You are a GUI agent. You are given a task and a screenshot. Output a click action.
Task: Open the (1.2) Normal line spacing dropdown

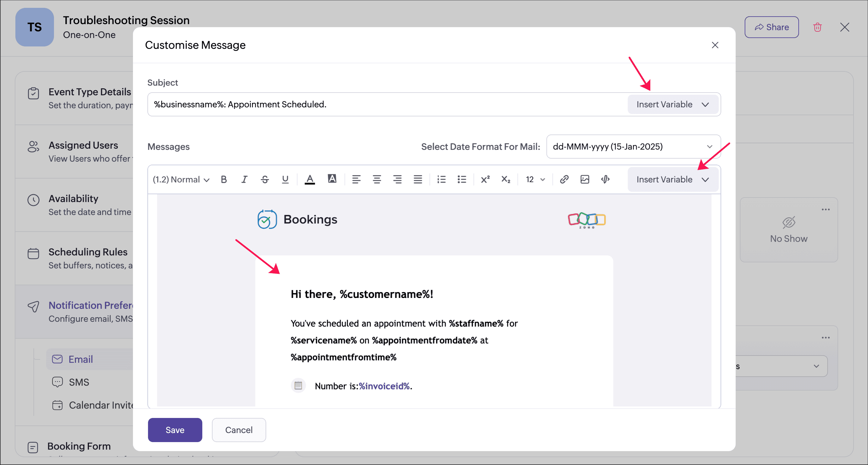point(181,179)
